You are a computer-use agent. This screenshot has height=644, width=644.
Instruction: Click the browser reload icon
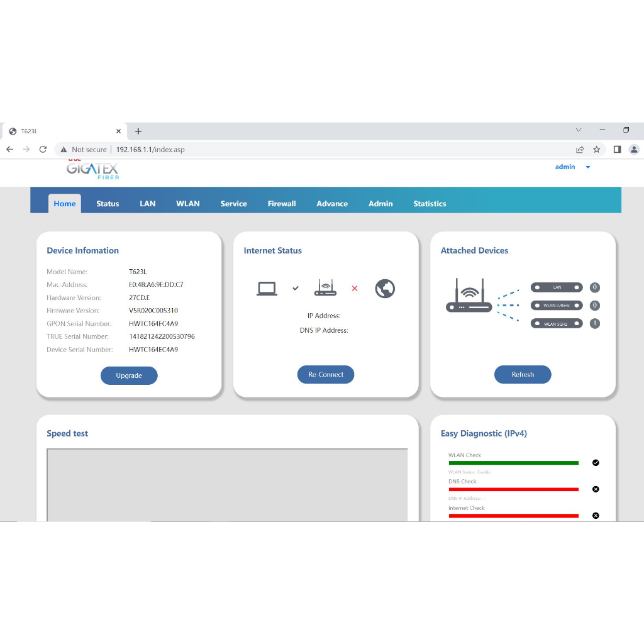pyautogui.click(x=43, y=150)
